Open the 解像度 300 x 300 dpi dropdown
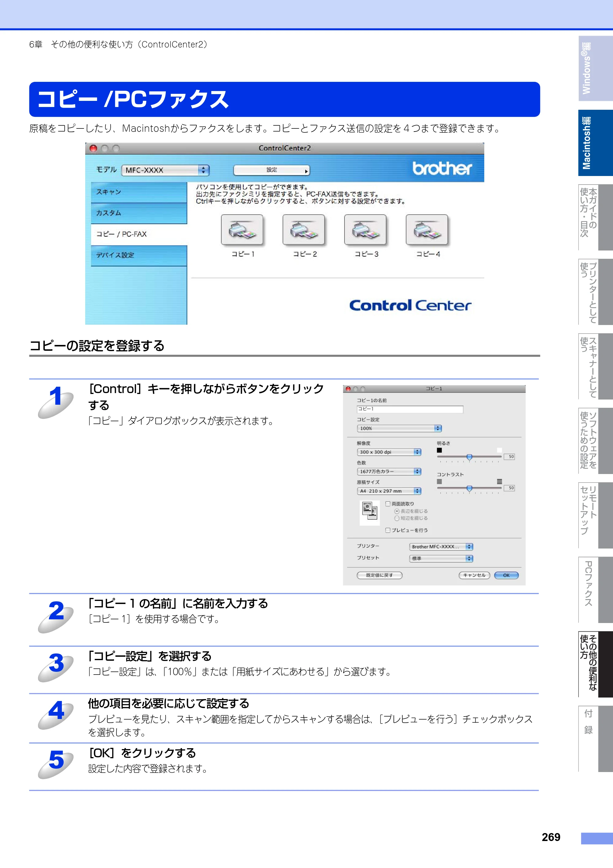 (389, 452)
